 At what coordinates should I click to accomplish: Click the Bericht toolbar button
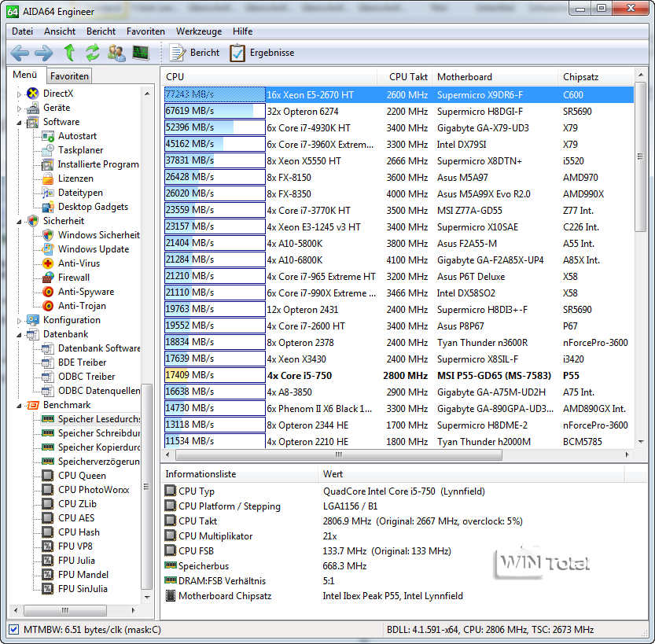coord(195,53)
